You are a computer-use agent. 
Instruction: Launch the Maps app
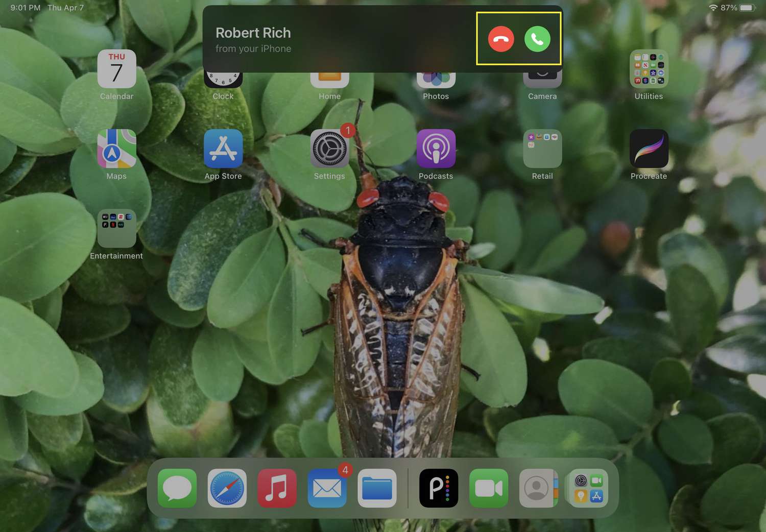coord(116,149)
